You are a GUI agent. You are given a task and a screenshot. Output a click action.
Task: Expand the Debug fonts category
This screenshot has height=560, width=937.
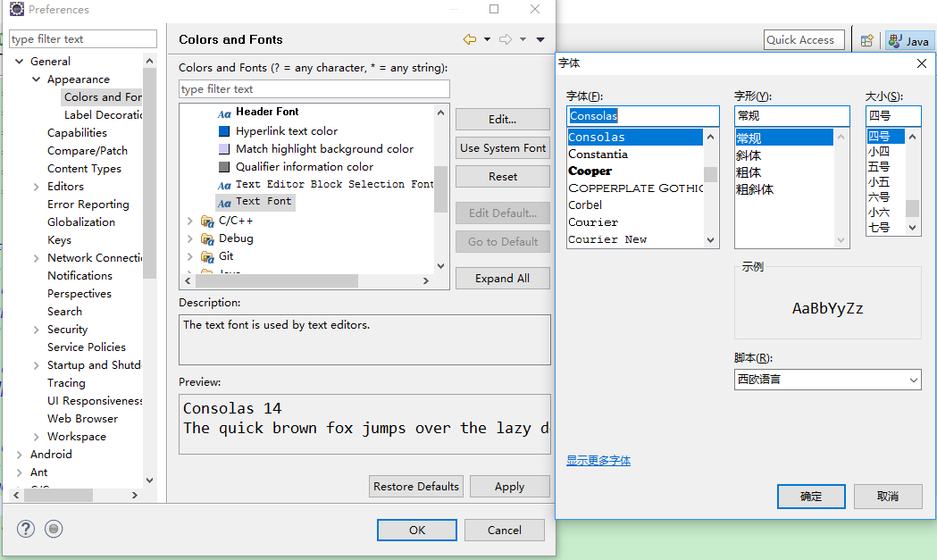click(189, 238)
